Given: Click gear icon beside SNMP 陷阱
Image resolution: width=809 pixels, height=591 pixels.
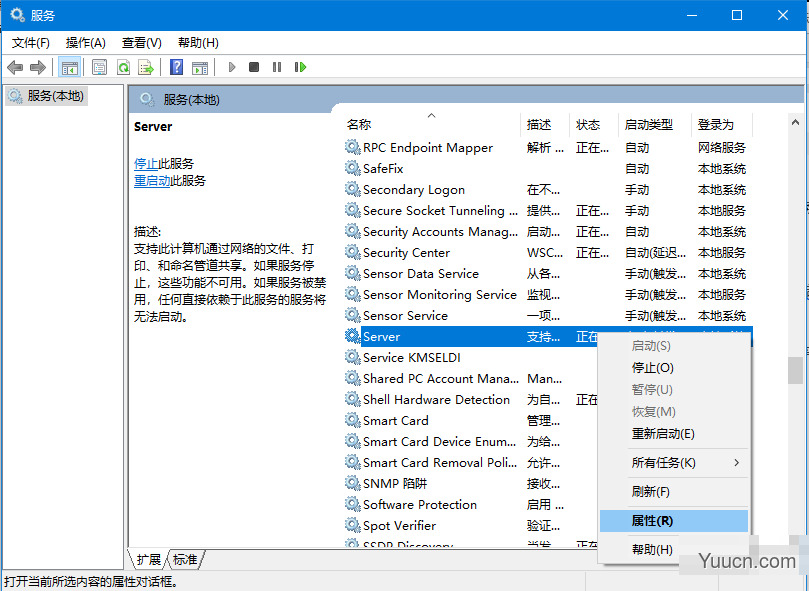Looking at the screenshot, I should click(352, 484).
